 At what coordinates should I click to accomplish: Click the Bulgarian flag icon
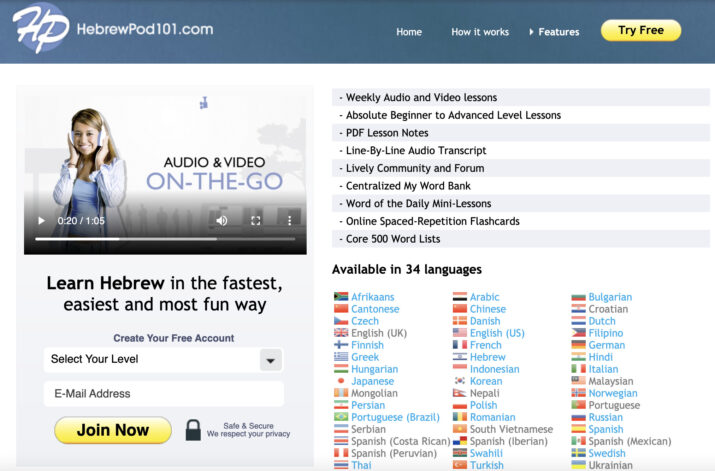(x=578, y=297)
